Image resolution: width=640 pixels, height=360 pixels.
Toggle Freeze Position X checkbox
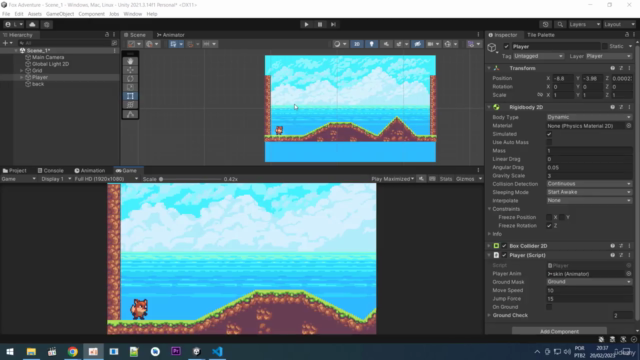pos(549,217)
